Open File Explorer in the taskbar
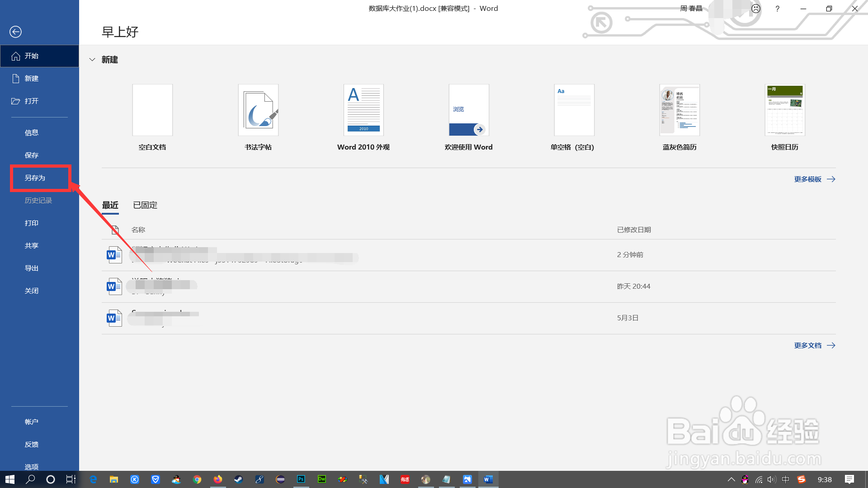 [x=114, y=479]
